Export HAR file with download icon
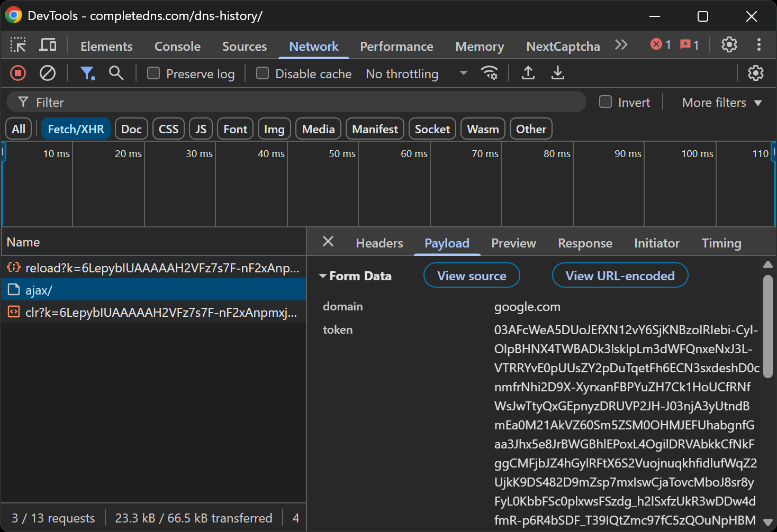This screenshot has width=777, height=532. click(557, 73)
